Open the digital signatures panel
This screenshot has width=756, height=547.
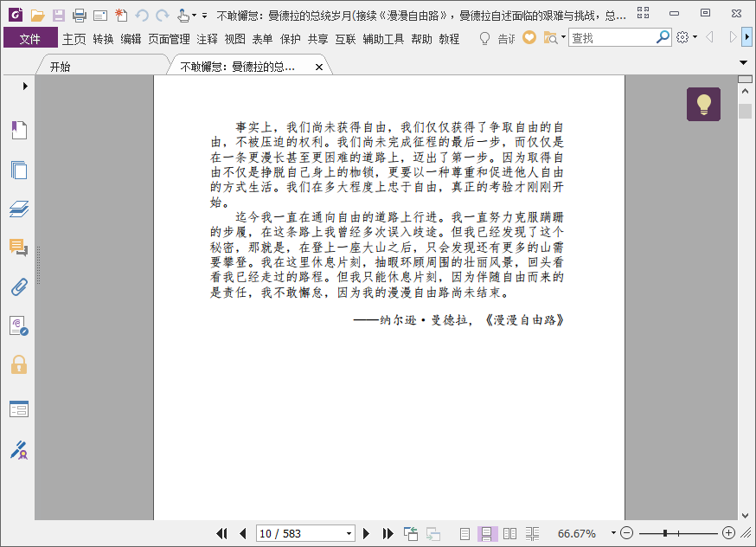click(x=19, y=326)
